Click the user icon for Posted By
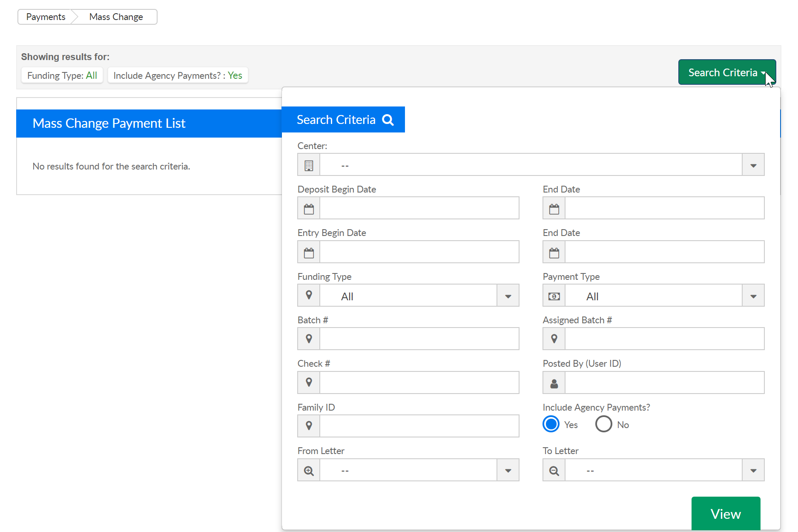Viewport: 798px width, 532px height. click(554, 383)
